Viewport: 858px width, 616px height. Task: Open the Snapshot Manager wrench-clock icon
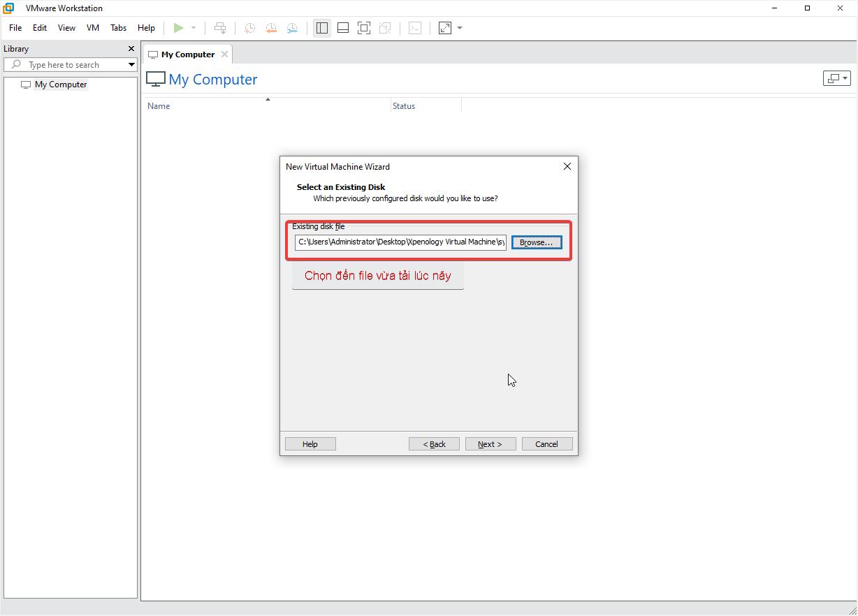click(x=292, y=28)
